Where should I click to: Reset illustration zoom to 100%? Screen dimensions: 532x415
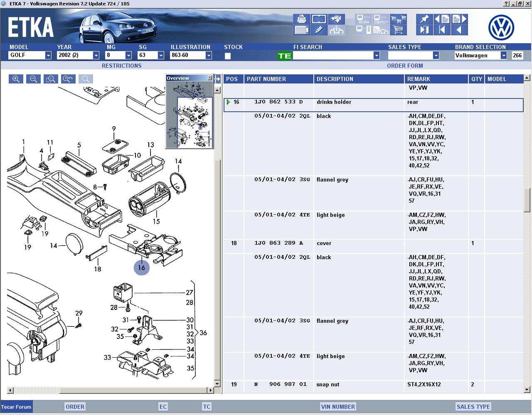[x=68, y=79]
